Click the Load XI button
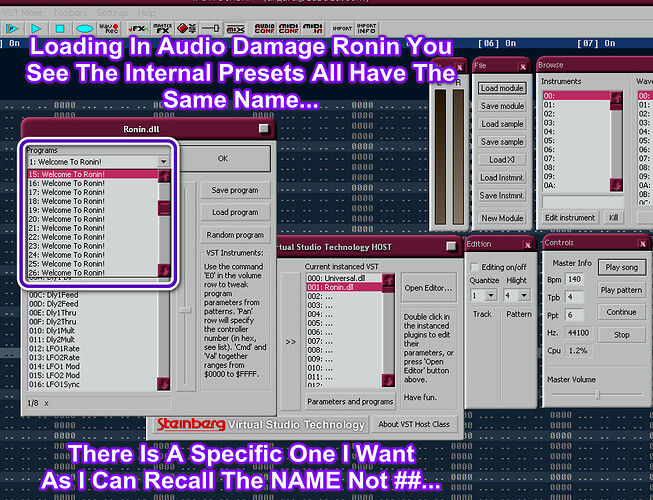The image size is (653, 500). (x=502, y=160)
